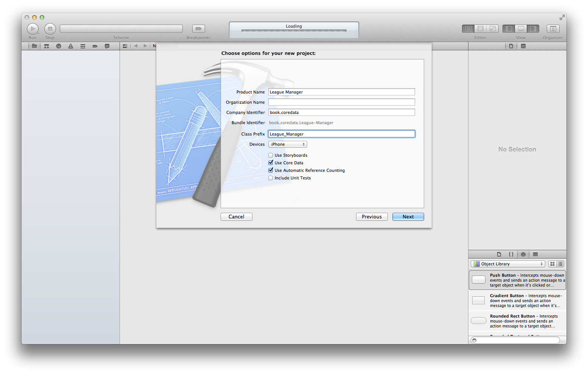Show the Code Snippet library braces icon
This screenshot has width=588, height=374.
(511, 254)
